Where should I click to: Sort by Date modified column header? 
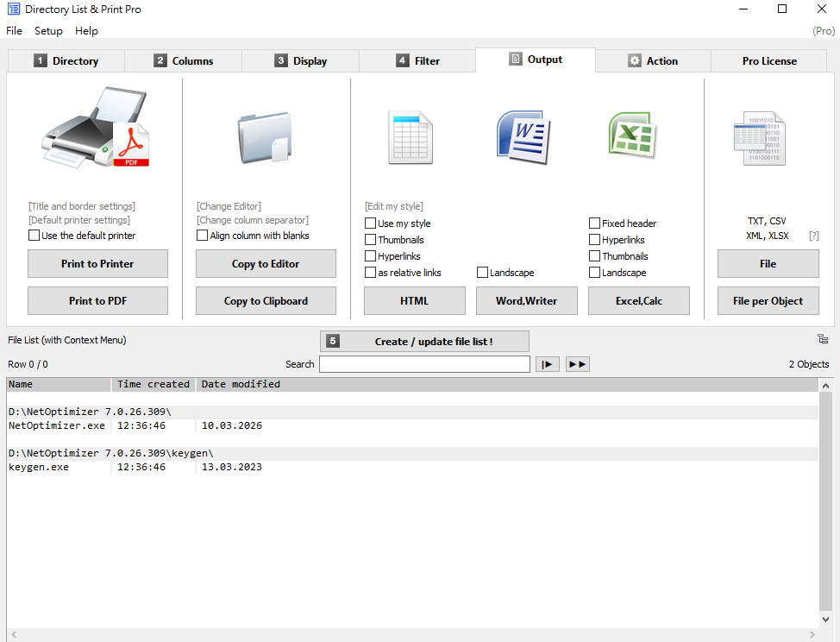point(241,384)
